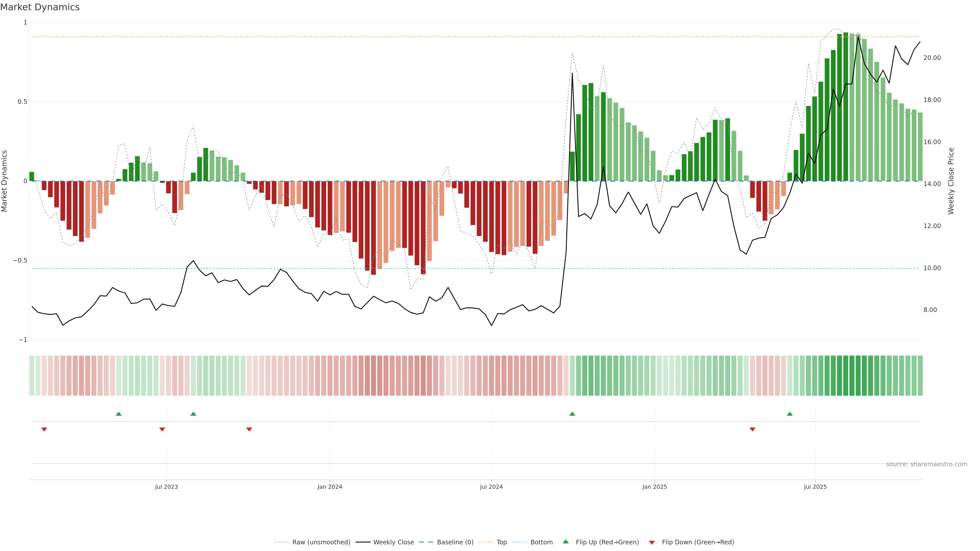Click the green Flip Up legend triangle
This screenshot has height=551, width=980.
point(565,542)
